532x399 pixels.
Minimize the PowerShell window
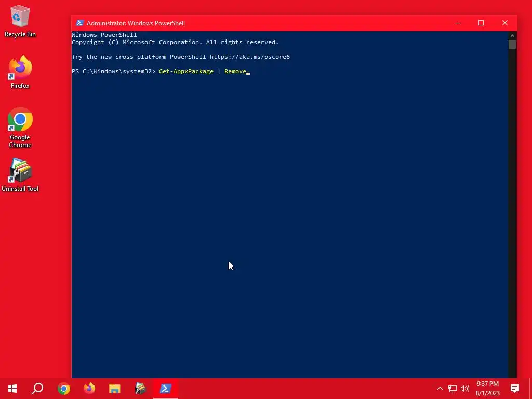coord(458,23)
